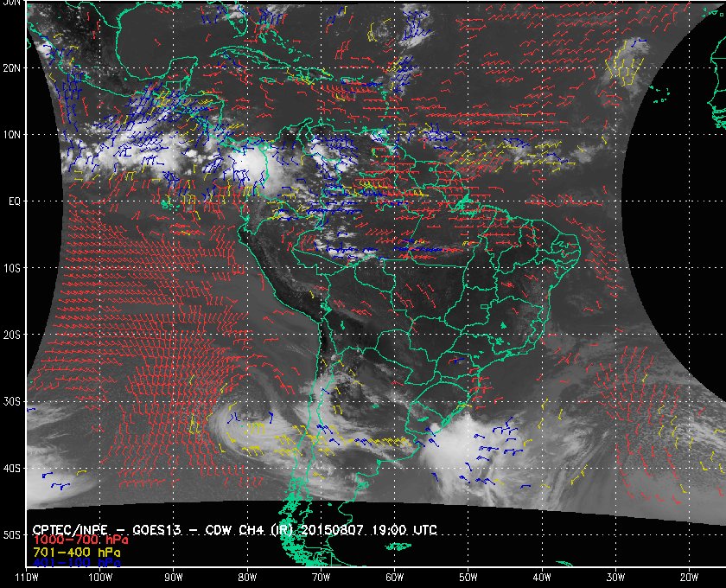Image resolution: width=726 pixels, height=588 pixels.
Task: Click the 80W longitude axis label
Action: pos(247,577)
